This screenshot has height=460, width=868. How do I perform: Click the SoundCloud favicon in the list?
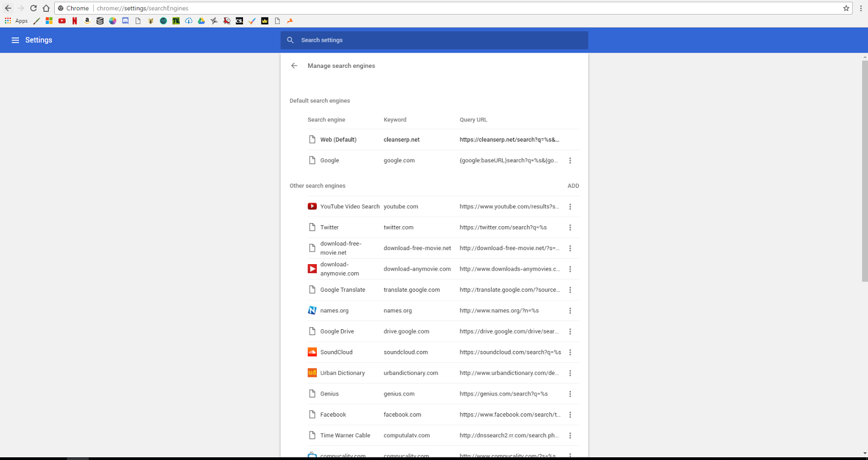click(x=312, y=352)
